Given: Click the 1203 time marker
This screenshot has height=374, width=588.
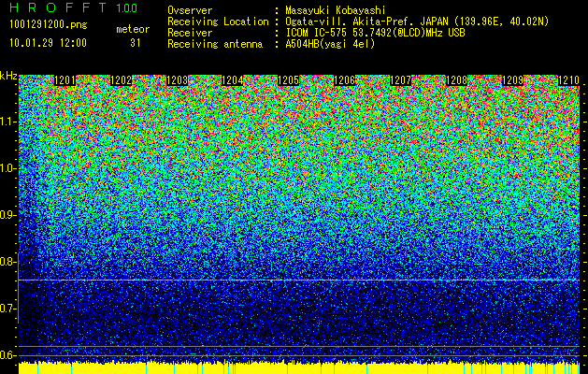Looking at the screenshot, I should click(x=177, y=80).
